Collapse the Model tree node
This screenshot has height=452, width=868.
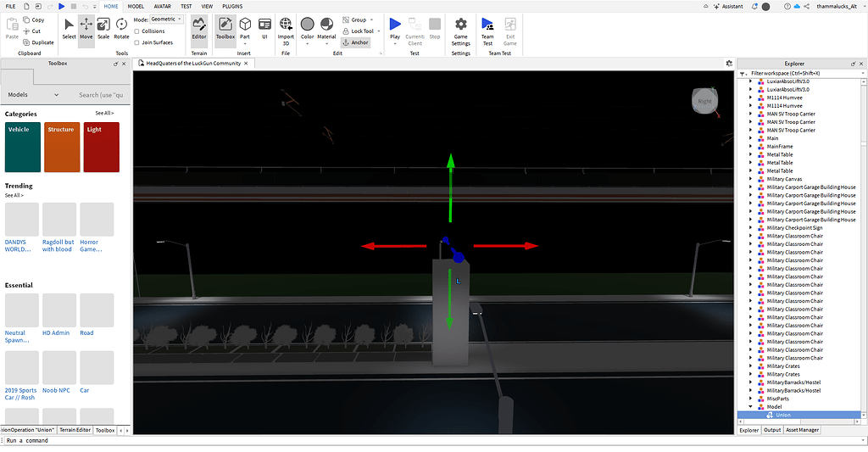[751, 406]
